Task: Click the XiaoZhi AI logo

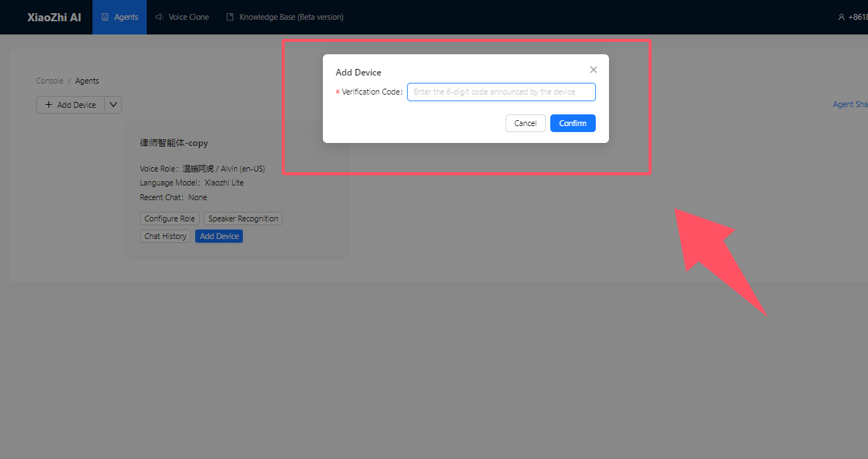Action: coord(54,17)
